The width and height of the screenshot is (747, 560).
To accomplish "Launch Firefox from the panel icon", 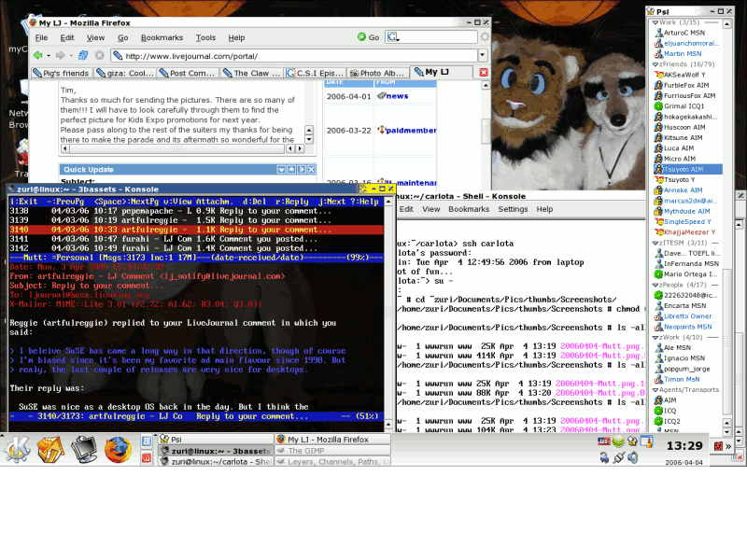I will pyautogui.click(x=118, y=448).
